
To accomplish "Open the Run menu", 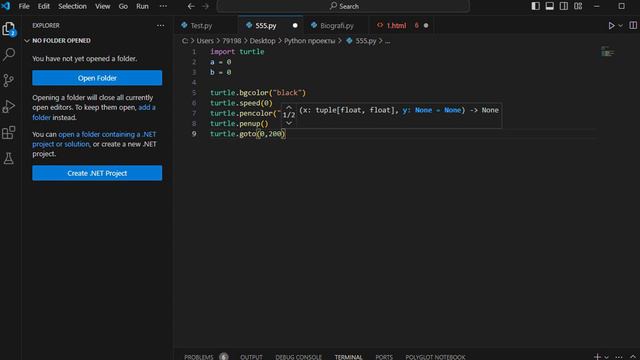I will coord(142,6).
